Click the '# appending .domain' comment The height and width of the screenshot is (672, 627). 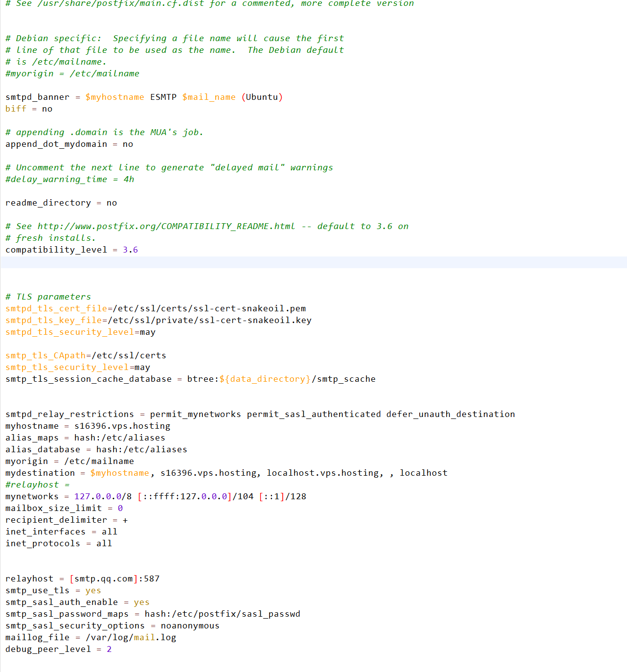(104, 132)
